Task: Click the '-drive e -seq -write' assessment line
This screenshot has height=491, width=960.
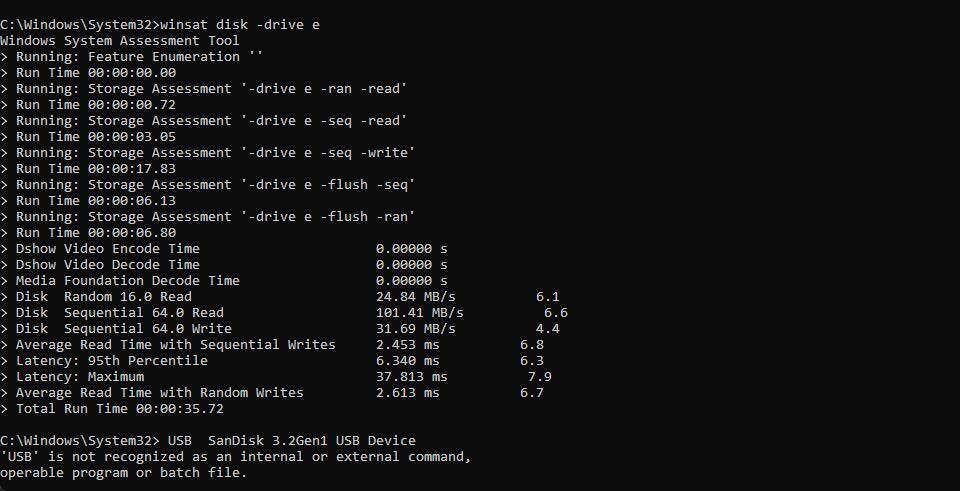Action: pyautogui.click(x=215, y=153)
